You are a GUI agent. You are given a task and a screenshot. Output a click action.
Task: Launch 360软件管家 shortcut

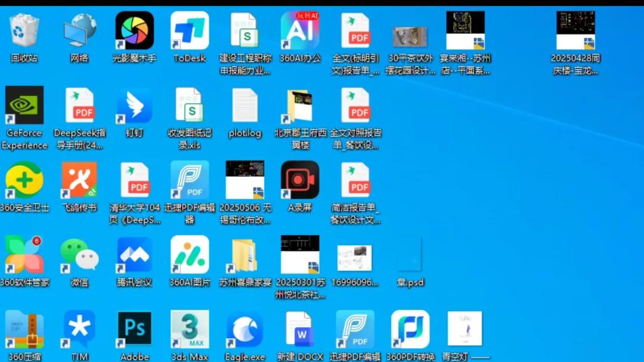24,255
